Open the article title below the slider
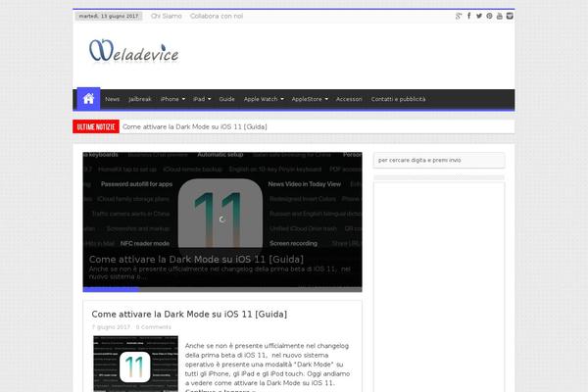This screenshot has width=588, height=392. tap(189, 314)
